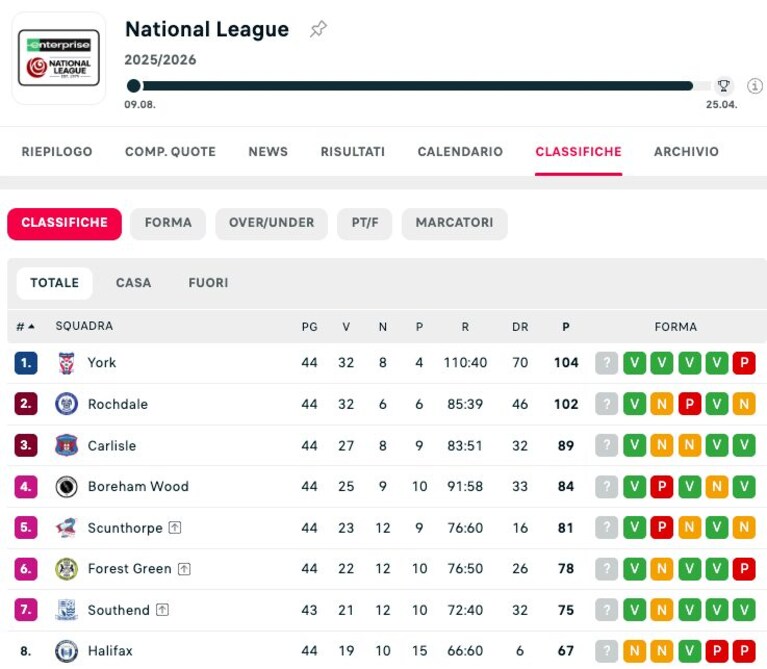Click the promotion arrow icon next to Scunthorpe

pos(175,528)
